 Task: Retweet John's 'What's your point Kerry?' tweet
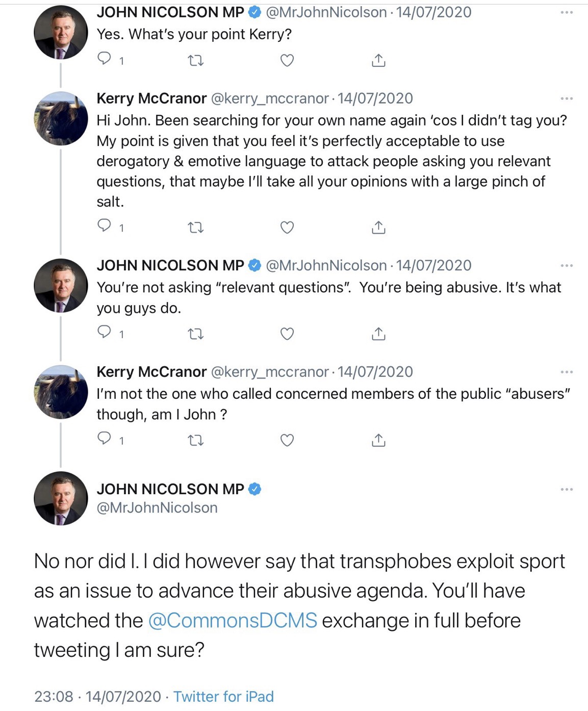click(x=196, y=61)
